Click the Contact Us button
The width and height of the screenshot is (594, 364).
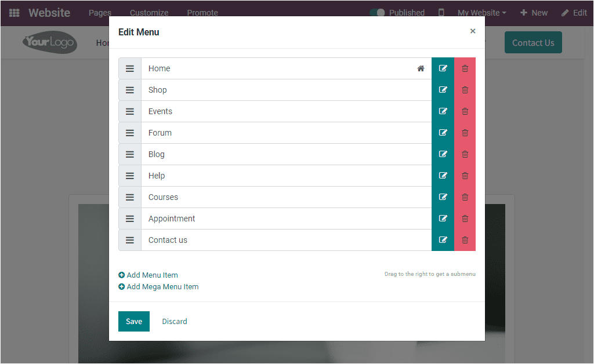tap(533, 42)
